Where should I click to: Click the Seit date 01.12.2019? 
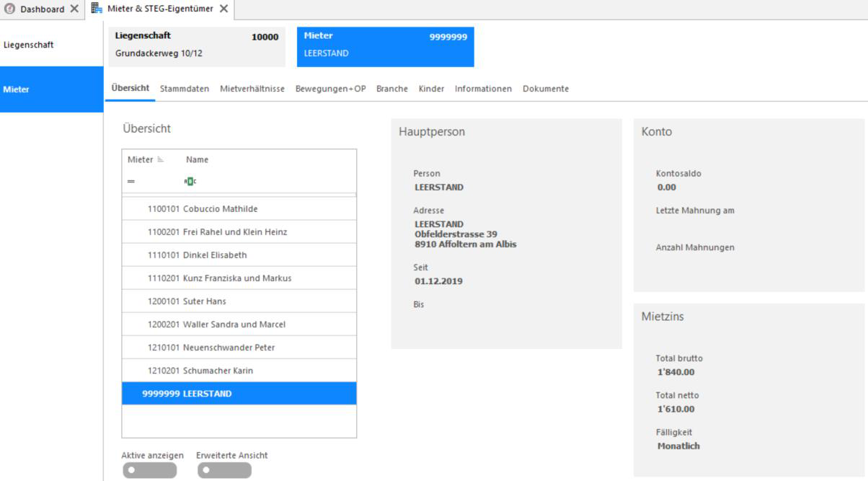tap(438, 281)
